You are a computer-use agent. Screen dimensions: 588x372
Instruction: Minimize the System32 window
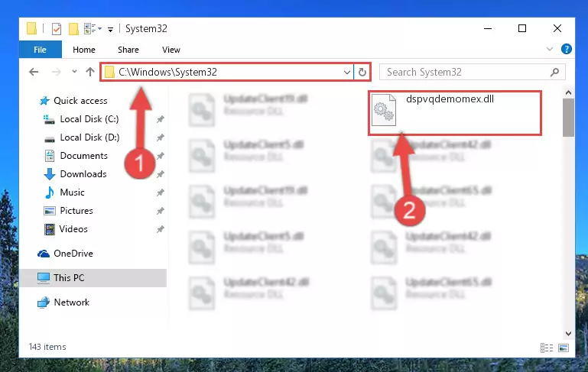coord(488,28)
